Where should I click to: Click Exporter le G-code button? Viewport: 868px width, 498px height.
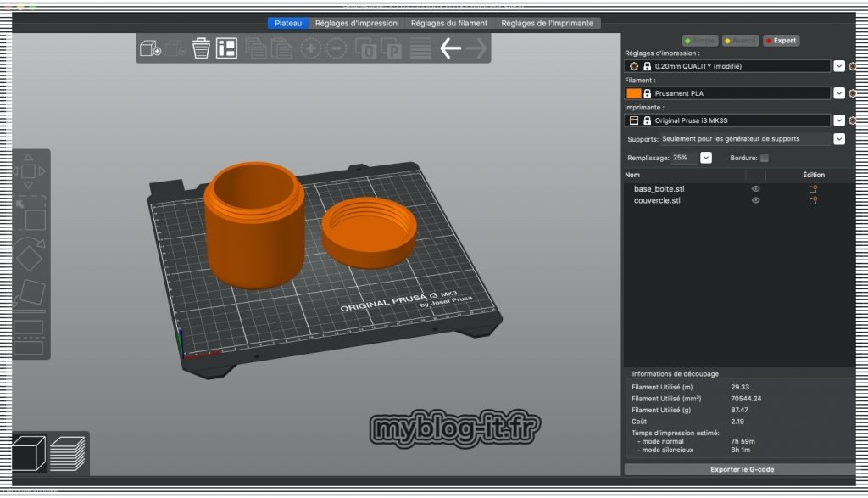click(x=741, y=469)
